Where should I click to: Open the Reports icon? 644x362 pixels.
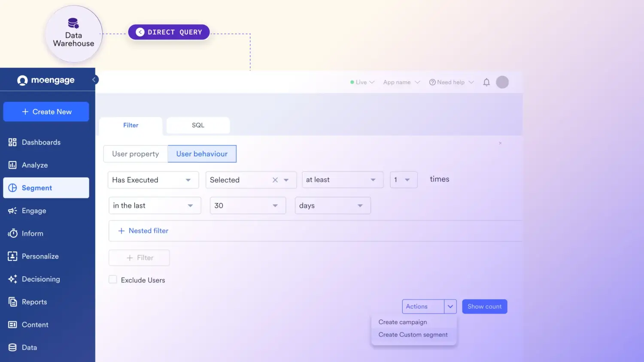pos(12,302)
